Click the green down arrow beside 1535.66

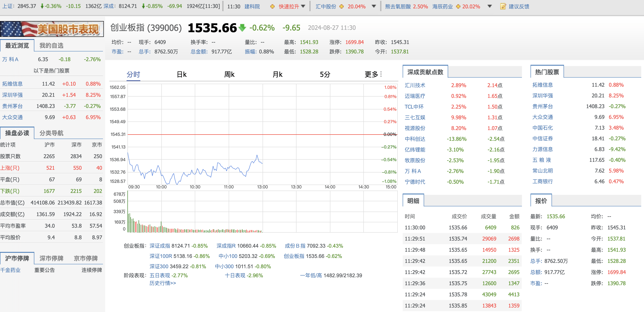tap(242, 28)
